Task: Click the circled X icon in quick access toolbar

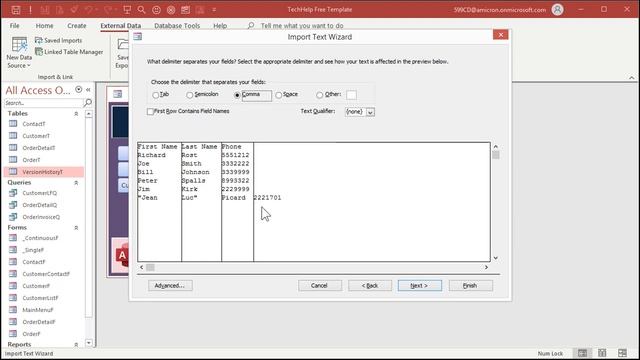Action: [171, 10]
